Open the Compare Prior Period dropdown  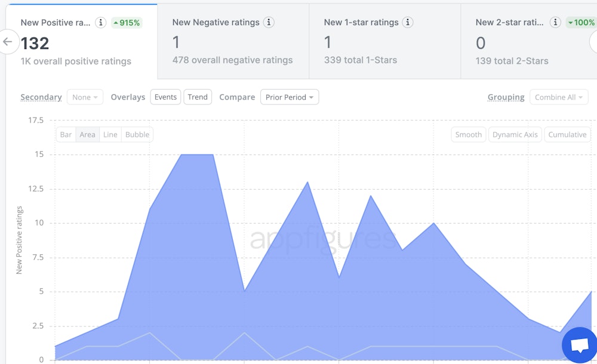click(290, 97)
